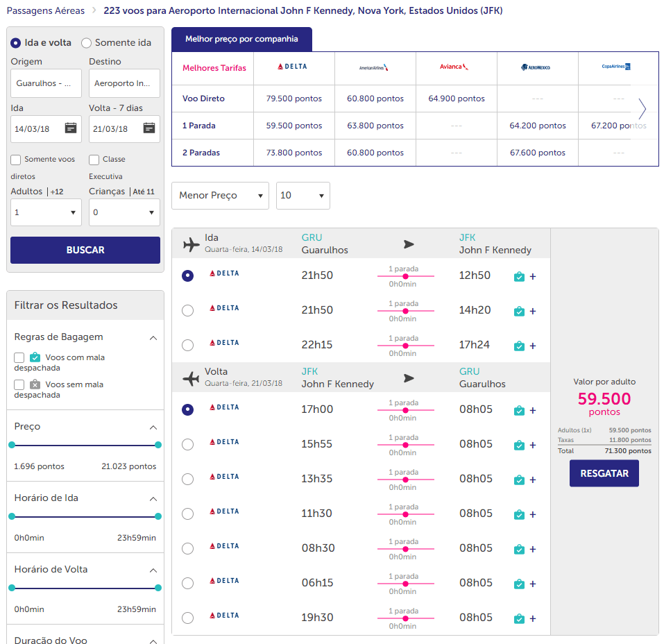Go to Passagens Aéreas breadcrumb

pos(46,10)
